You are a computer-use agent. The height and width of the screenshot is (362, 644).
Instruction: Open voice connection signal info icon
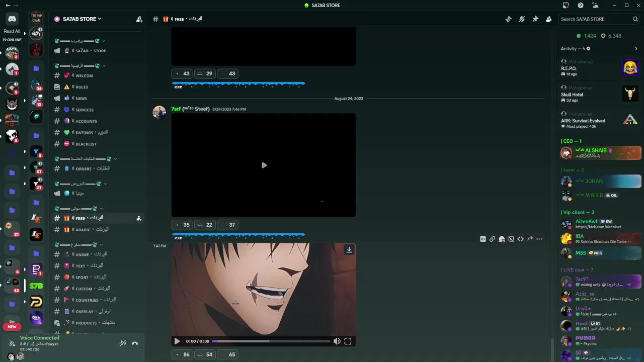pyautogui.click(x=12, y=343)
